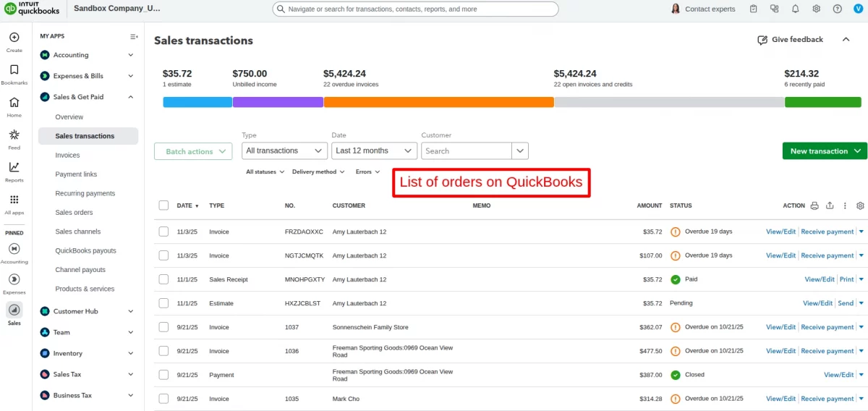Click Print for Sales Receipt MNOHPGXTY
The width and height of the screenshot is (868, 411).
(x=847, y=279)
